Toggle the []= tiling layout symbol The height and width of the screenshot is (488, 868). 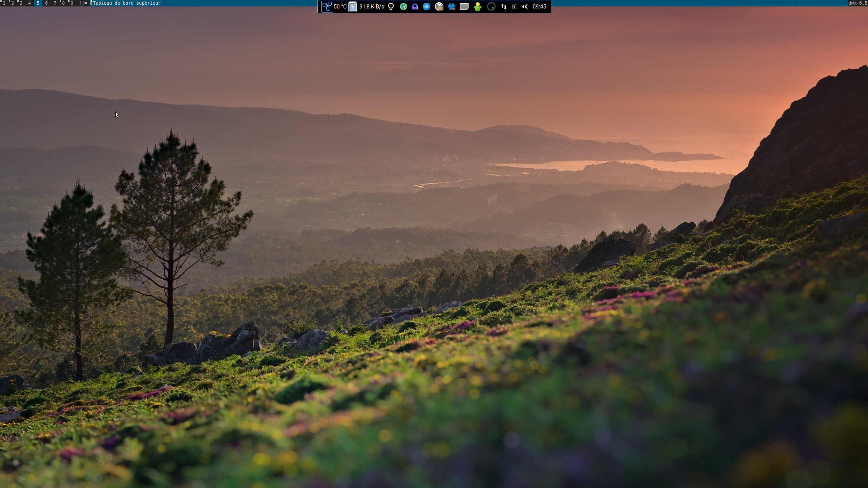(x=83, y=3)
